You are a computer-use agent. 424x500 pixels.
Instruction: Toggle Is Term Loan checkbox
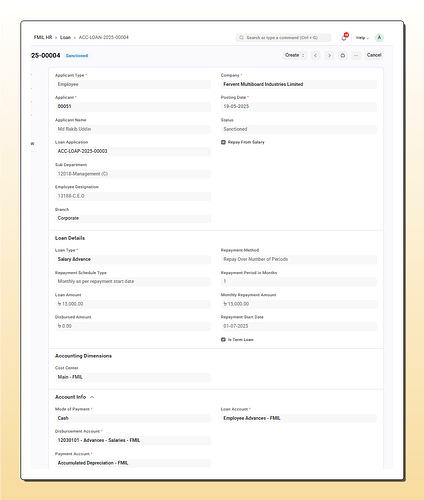pos(223,340)
